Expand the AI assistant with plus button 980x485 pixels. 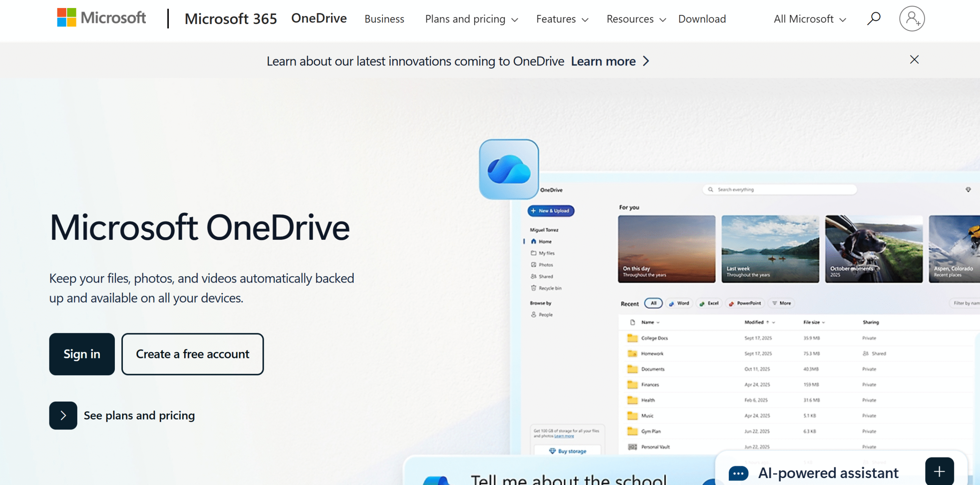coord(939,472)
